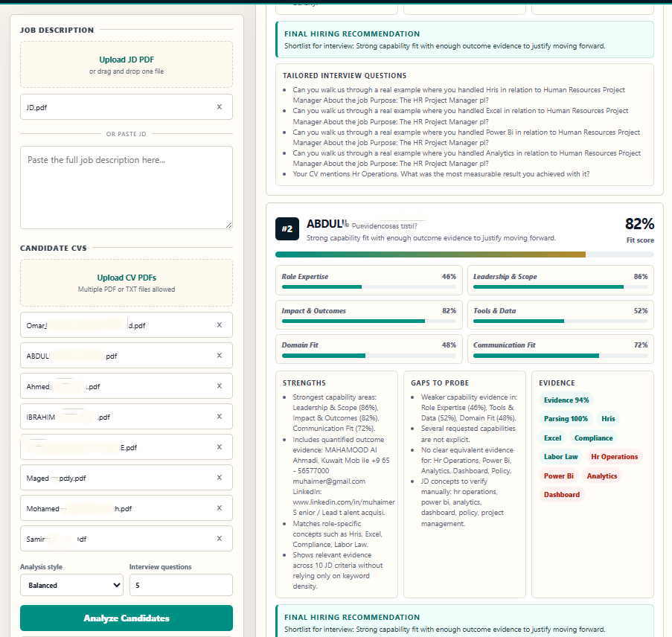Remove the Ahmed CV file

tap(219, 385)
